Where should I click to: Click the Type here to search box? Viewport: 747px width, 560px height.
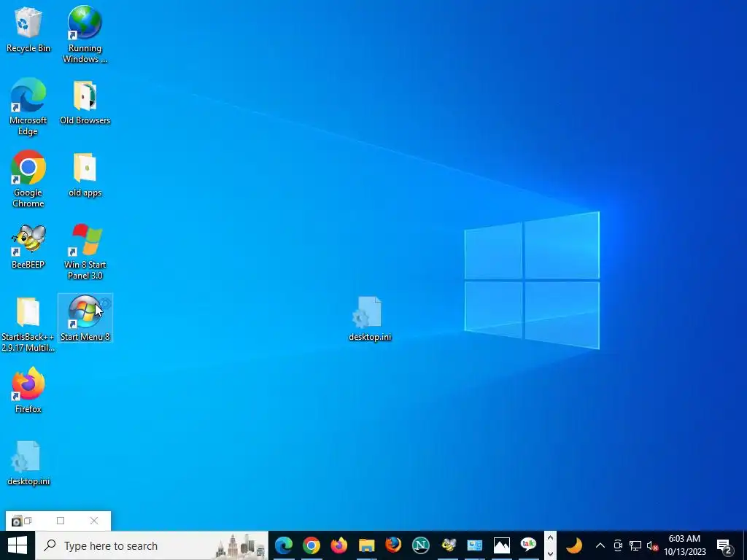point(152,545)
